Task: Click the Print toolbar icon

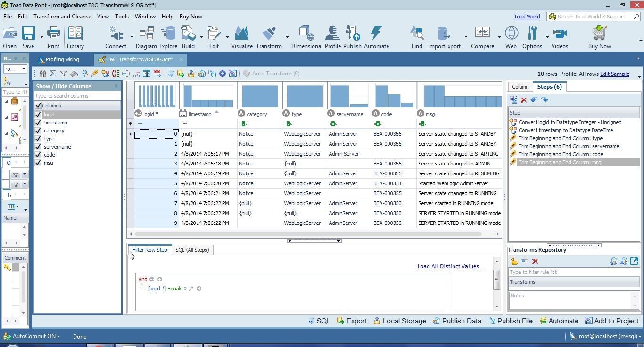Action: [x=53, y=37]
